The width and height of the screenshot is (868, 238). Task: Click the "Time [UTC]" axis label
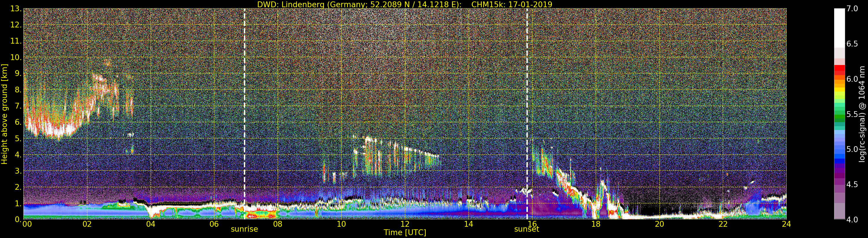[x=405, y=233]
